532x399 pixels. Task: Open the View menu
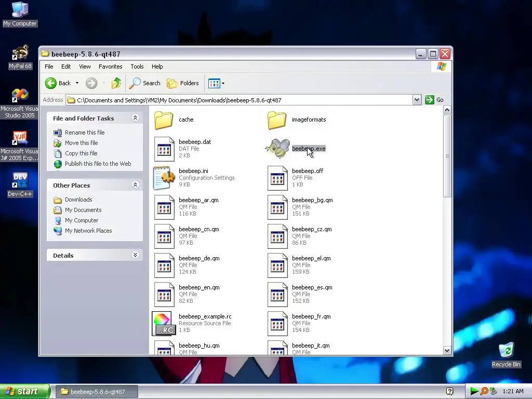(85, 66)
